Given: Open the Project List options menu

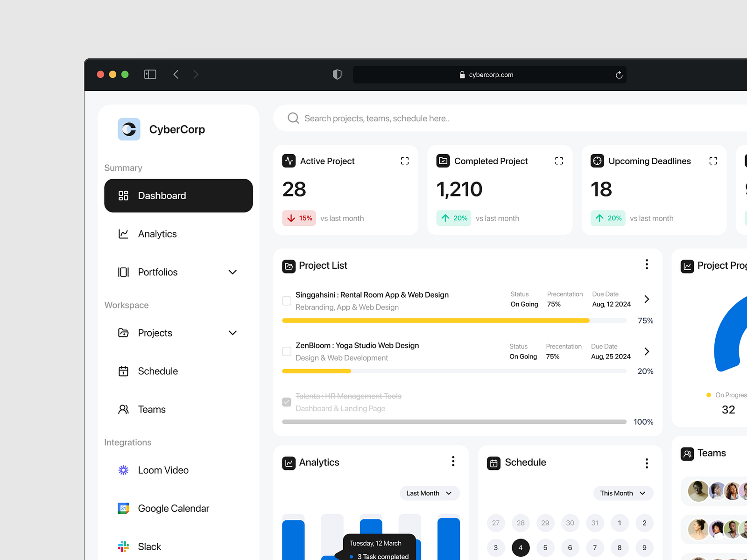Looking at the screenshot, I should click(647, 264).
